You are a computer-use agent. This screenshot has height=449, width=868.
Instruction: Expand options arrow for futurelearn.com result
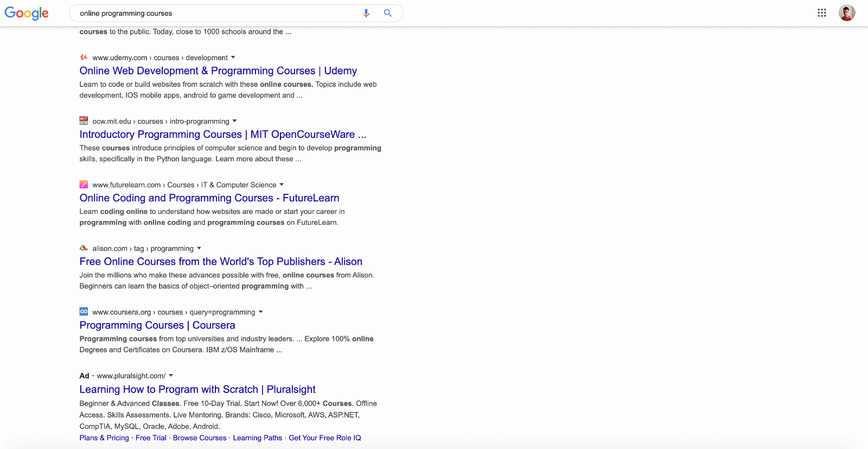coord(282,185)
